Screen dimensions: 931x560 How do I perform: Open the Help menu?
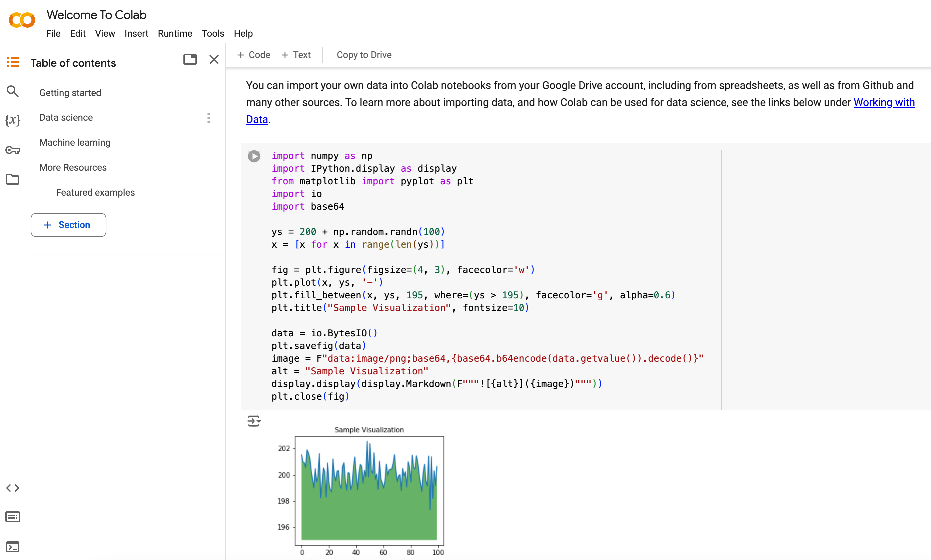point(243,34)
